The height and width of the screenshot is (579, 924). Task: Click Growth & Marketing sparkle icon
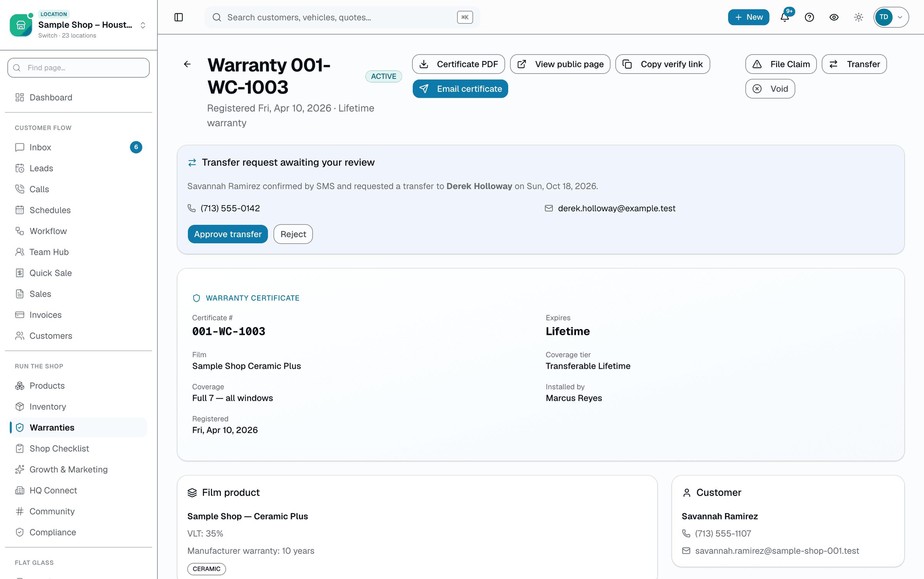(20, 469)
